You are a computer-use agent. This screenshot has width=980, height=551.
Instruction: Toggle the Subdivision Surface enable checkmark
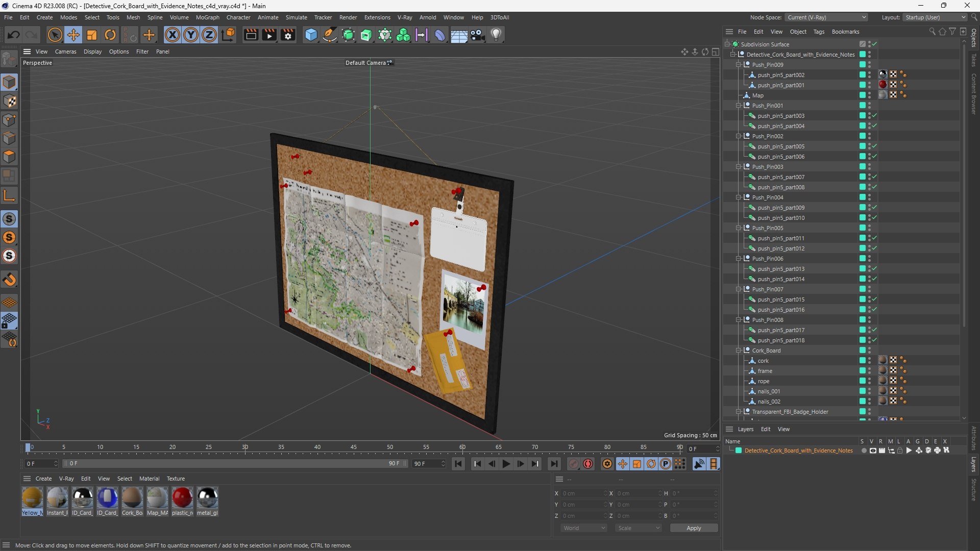click(874, 44)
